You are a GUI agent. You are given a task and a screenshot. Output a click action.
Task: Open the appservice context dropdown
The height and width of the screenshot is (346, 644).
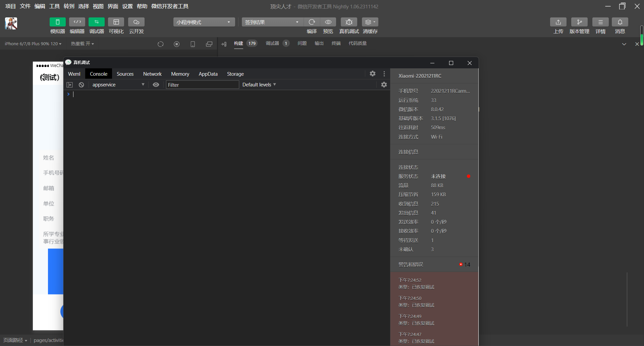(x=118, y=85)
